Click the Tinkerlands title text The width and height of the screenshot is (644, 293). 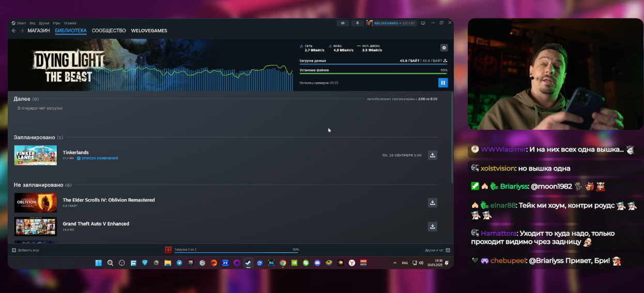[75, 152]
